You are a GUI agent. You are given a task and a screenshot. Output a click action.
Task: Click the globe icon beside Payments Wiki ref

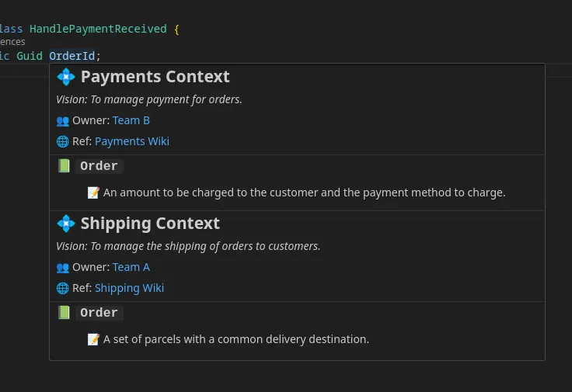coord(63,142)
